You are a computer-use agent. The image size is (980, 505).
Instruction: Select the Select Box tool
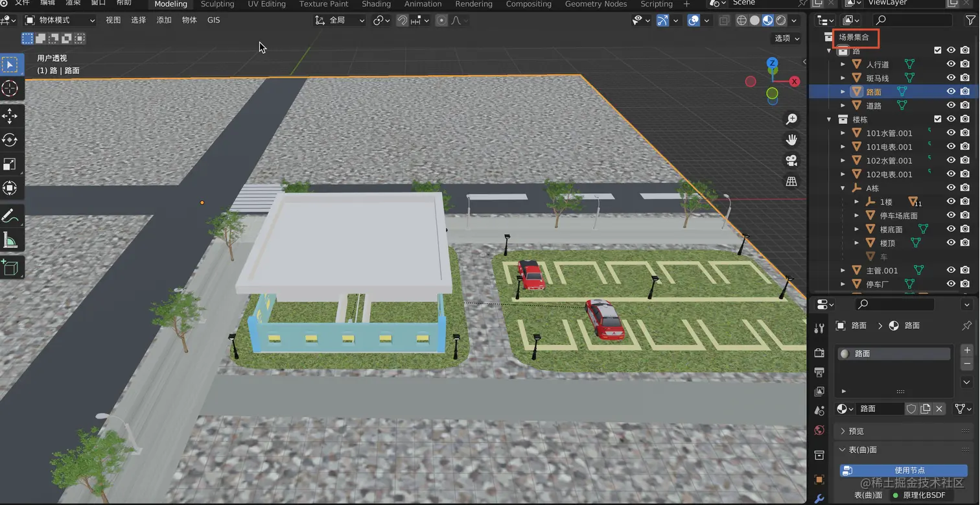[x=10, y=64]
